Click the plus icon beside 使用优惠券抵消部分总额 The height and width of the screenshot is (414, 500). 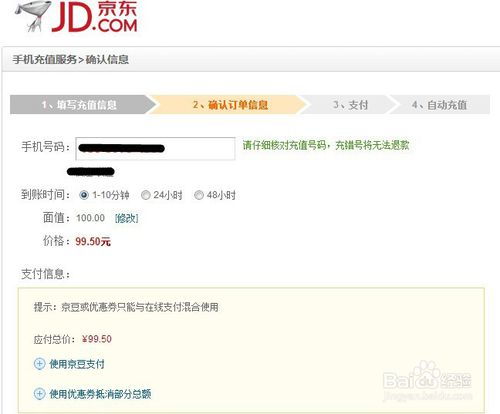point(39,394)
